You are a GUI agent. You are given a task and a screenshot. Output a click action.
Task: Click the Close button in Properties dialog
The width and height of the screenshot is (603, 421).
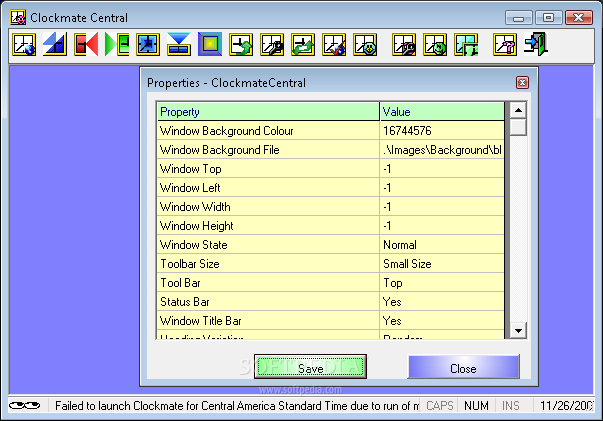point(463,366)
